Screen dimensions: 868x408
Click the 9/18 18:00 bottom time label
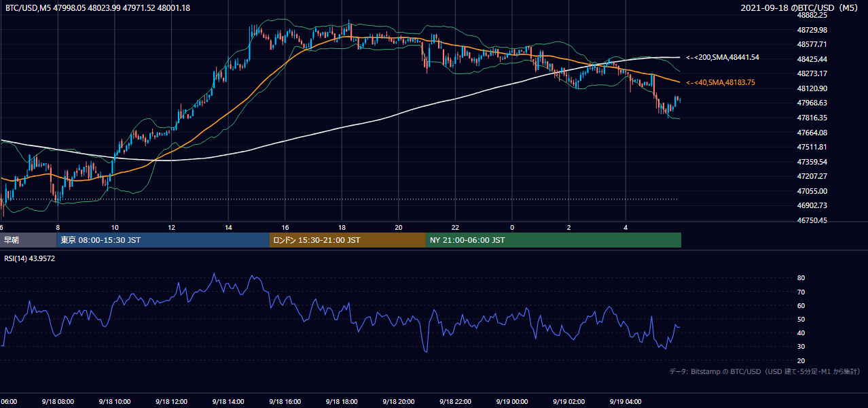point(341,402)
